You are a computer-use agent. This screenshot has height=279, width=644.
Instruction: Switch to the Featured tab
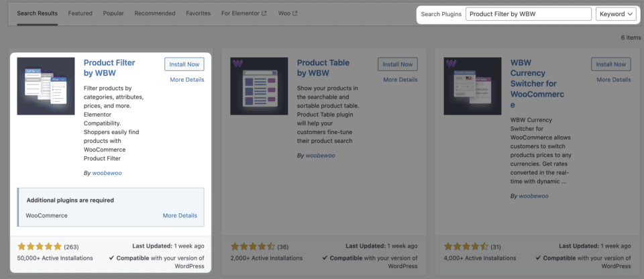point(80,13)
